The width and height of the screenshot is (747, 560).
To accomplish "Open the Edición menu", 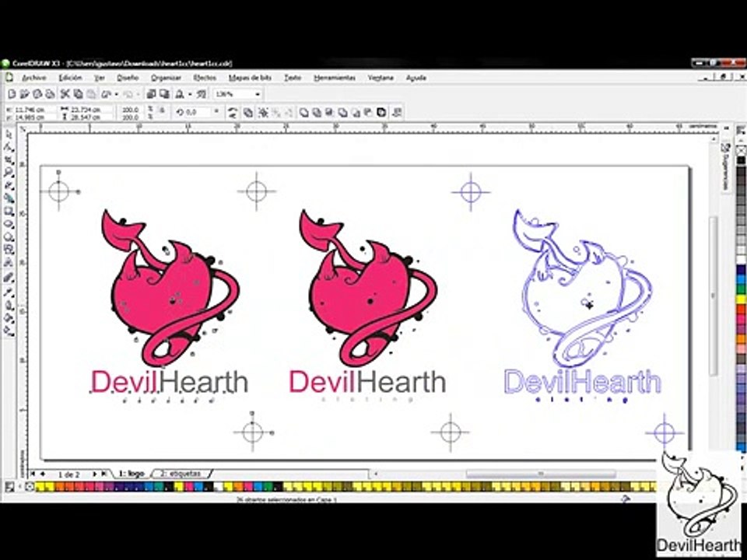I will point(70,78).
